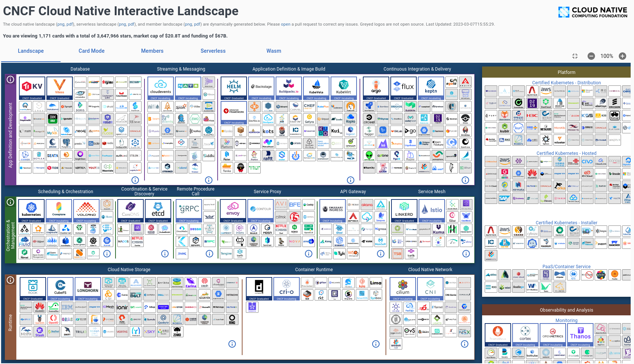Click the HELM graduated project card
The width and height of the screenshot is (634, 364).
click(x=234, y=88)
